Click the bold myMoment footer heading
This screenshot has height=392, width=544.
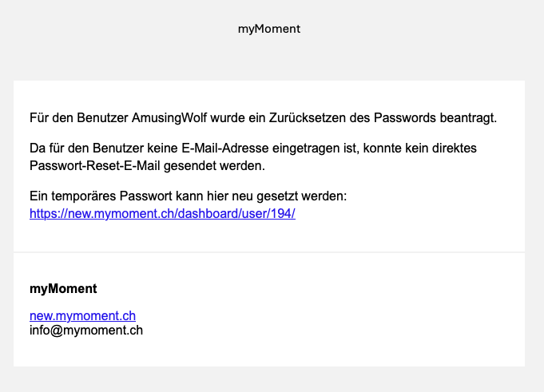[63, 288]
